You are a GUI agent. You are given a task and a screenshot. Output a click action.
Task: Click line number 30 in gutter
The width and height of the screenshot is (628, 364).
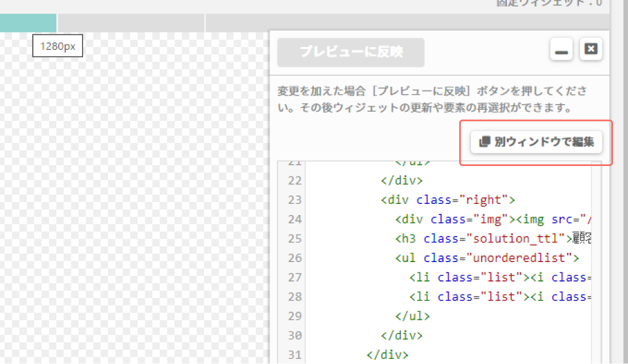click(294, 335)
